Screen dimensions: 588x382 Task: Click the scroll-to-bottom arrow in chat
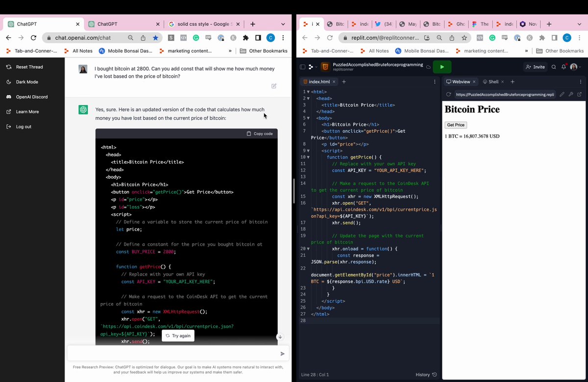tap(280, 336)
